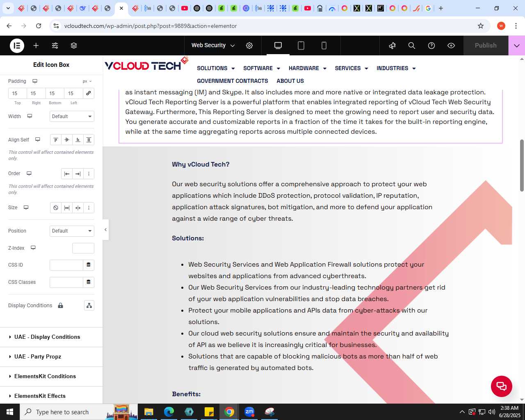This screenshot has width=525, height=420.
Task: Open the What's New megaphone icon
Action: click(x=393, y=46)
